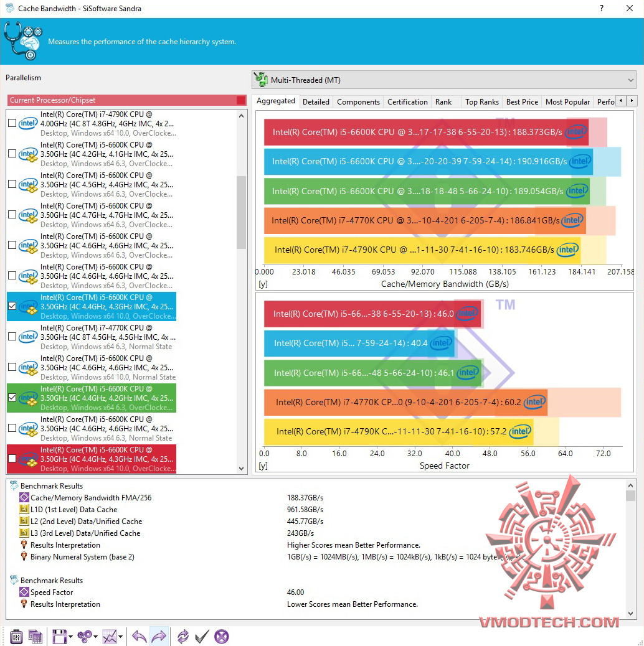Select the i7-4770K 186.841GB/s orange bar
The height and width of the screenshot is (646, 644).
[425, 220]
